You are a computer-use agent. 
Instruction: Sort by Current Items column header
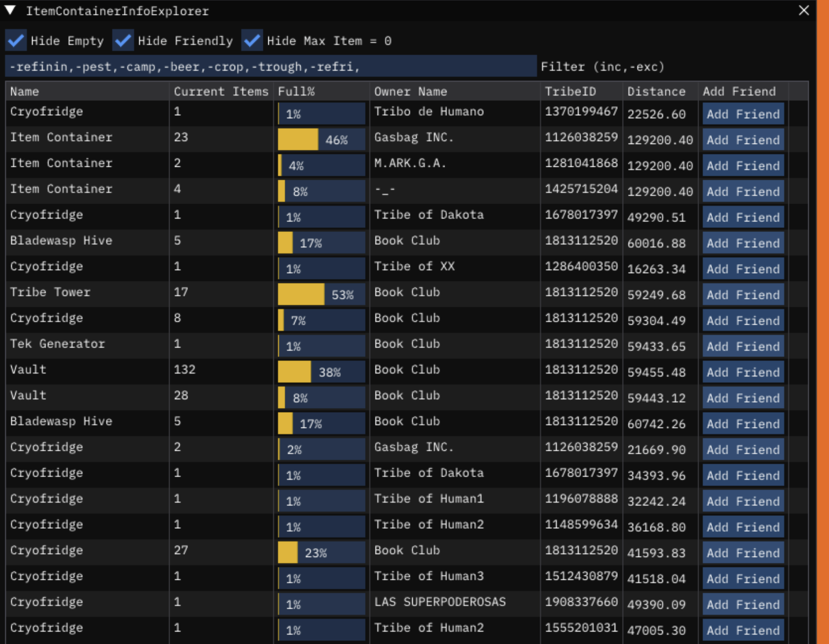(221, 91)
